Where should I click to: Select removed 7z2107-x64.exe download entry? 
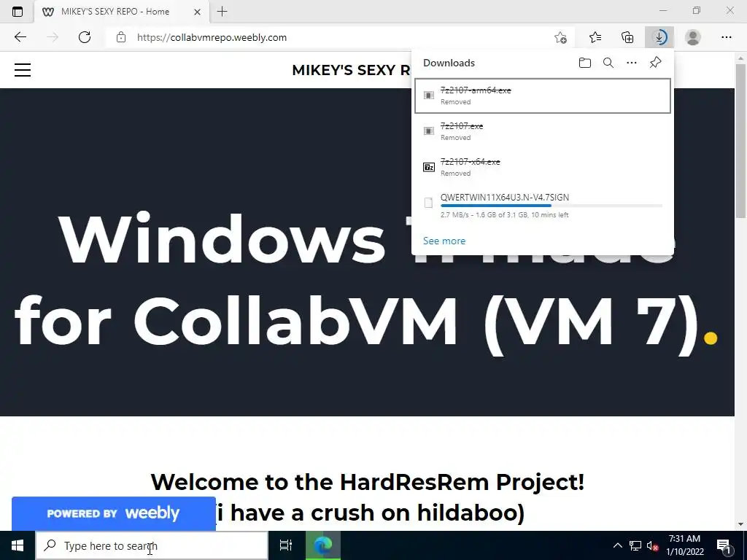click(543, 167)
